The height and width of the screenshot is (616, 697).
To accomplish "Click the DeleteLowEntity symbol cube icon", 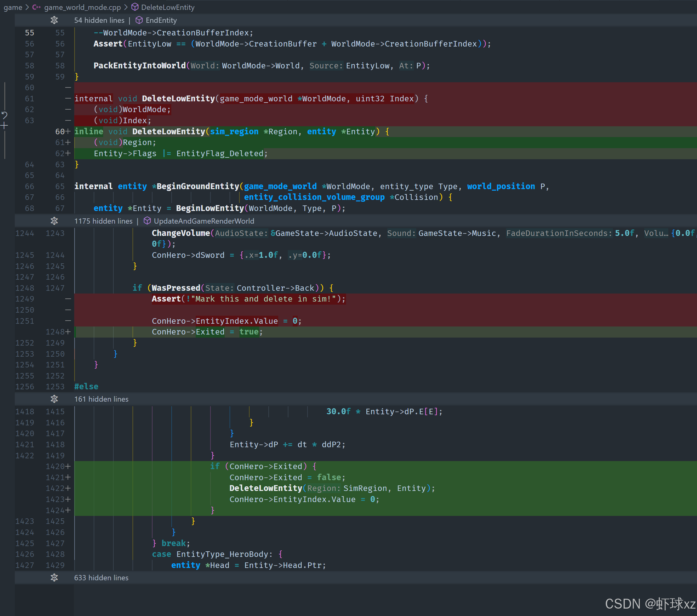I will (135, 7).
